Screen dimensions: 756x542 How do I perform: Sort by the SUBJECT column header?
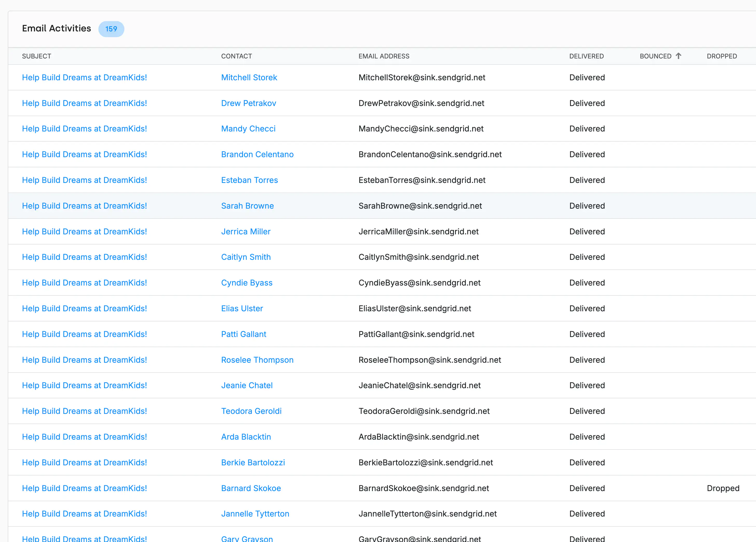(37, 56)
